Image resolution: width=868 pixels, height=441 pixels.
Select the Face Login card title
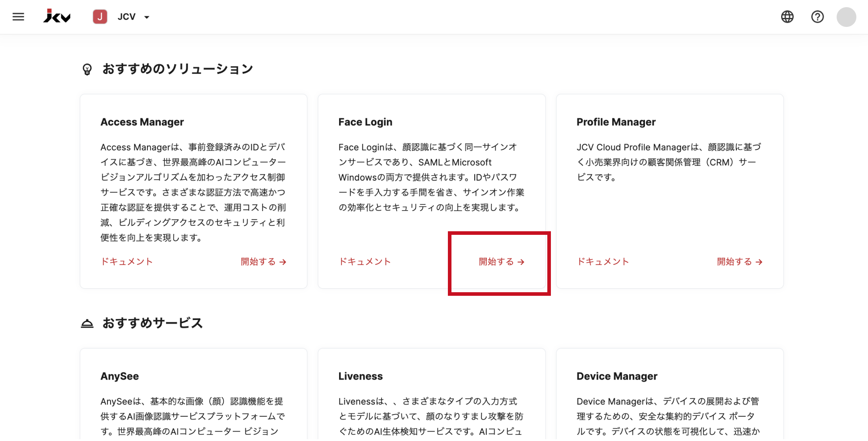[365, 122]
